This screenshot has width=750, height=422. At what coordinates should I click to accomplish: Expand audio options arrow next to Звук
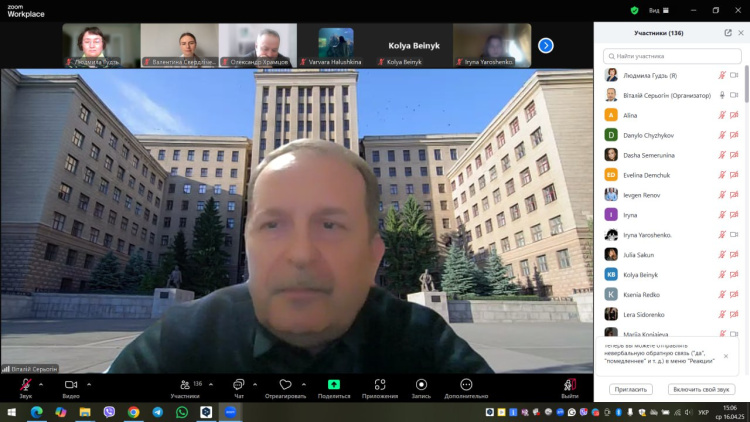(x=43, y=384)
